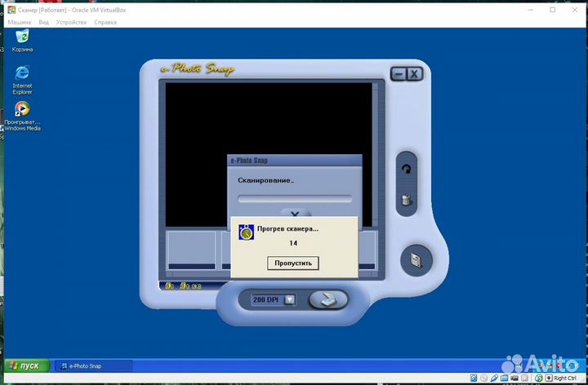Open the Устройства menu

pyautogui.click(x=72, y=22)
